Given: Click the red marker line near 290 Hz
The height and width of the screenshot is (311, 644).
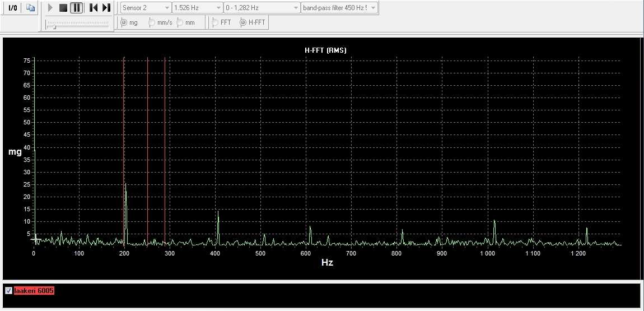Looking at the screenshot, I should coord(165,152).
